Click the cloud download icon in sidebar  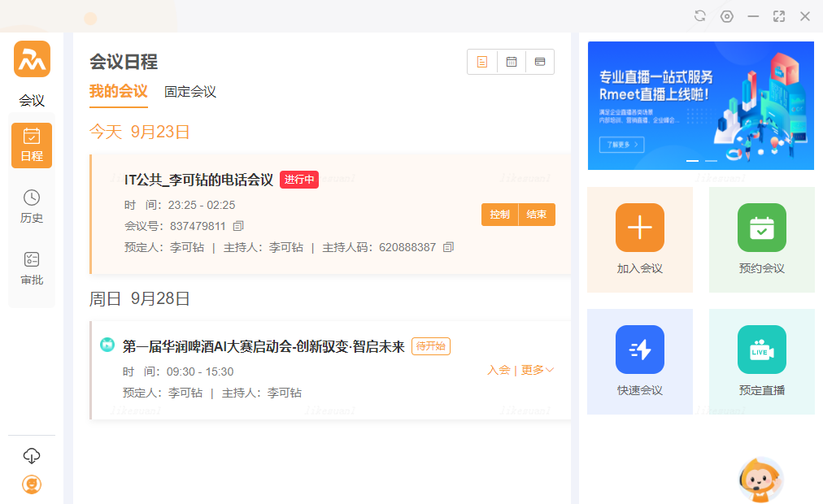tap(32, 455)
